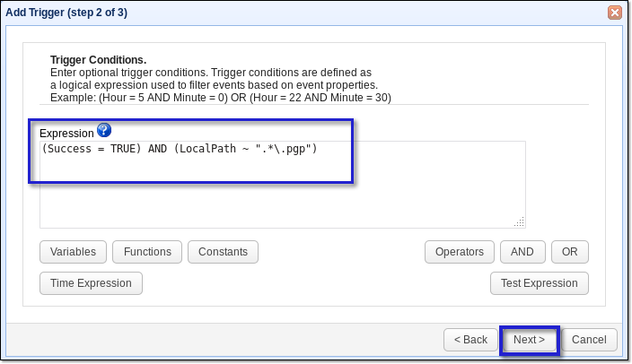632x364 pixels.
Task: Click the help icon beside Expression
Action: 103,131
